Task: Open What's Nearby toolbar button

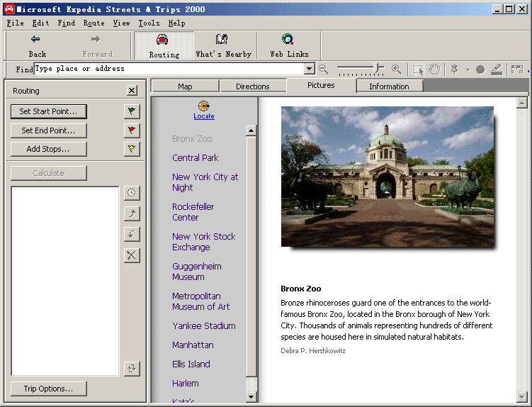Action: pos(224,46)
